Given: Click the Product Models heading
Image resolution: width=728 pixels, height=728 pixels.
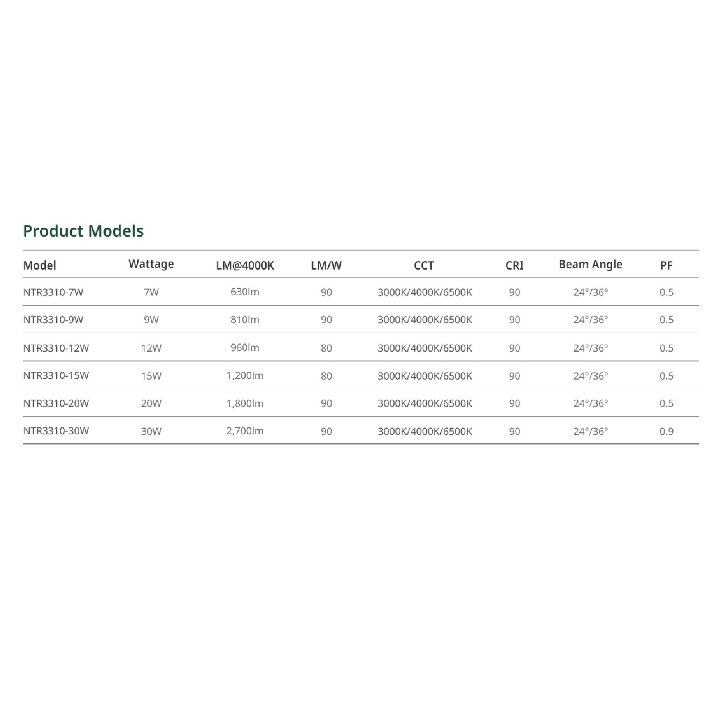Looking at the screenshot, I should pyautogui.click(x=83, y=231).
